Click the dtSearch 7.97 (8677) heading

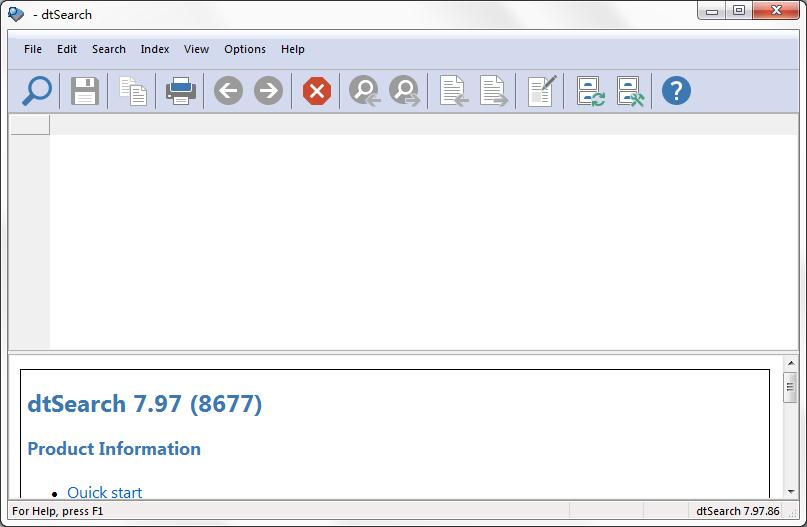coord(145,404)
